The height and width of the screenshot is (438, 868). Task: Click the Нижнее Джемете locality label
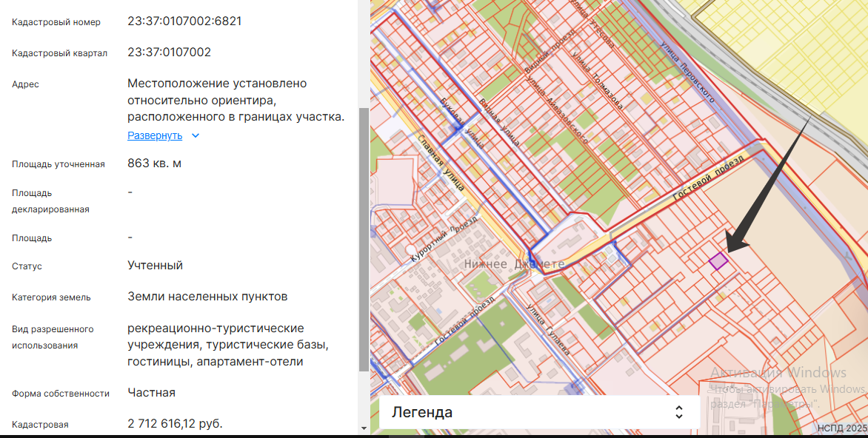(x=514, y=264)
